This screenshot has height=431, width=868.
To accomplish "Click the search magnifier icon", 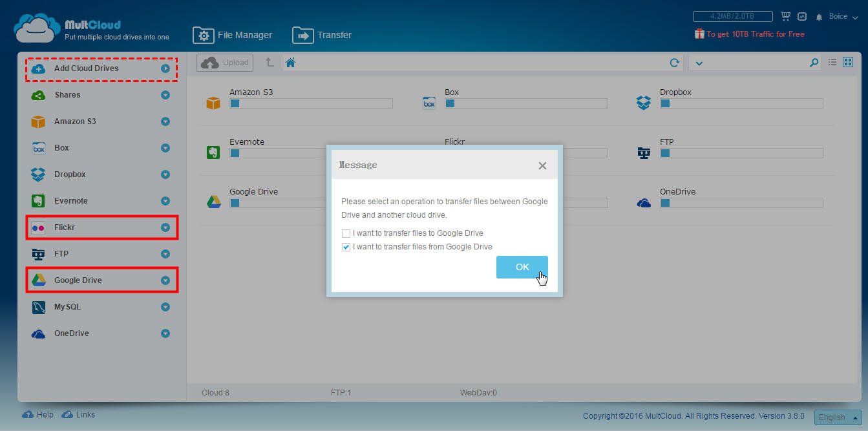I will 814,63.
